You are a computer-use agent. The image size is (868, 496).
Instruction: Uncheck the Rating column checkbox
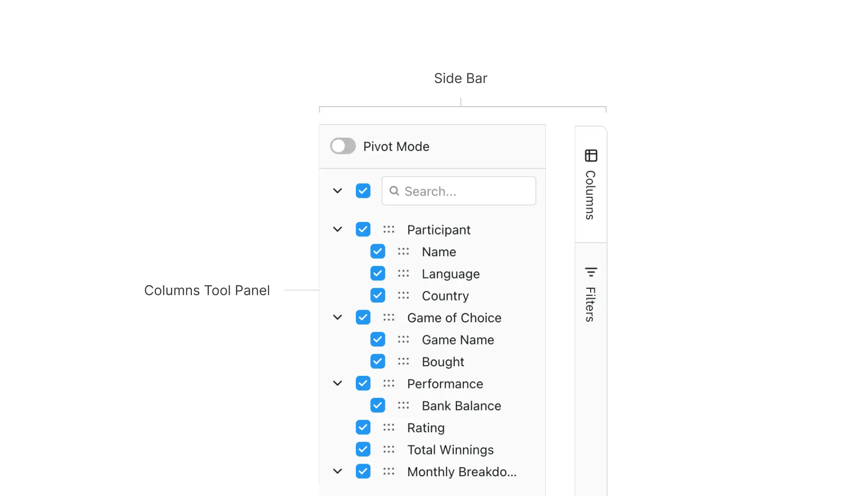pyautogui.click(x=363, y=427)
